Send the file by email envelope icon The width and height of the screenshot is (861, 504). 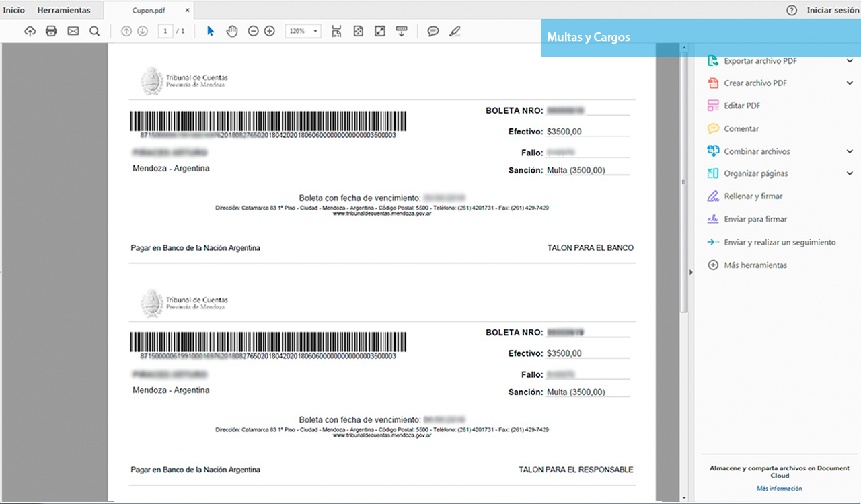(73, 31)
